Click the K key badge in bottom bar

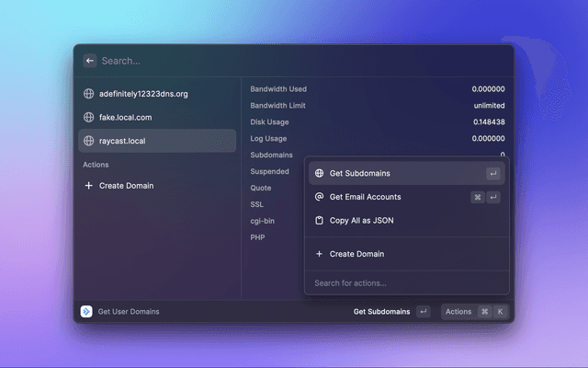point(501,312)
